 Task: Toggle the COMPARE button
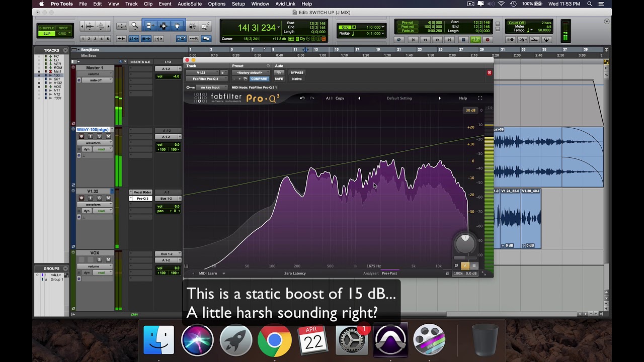(259, 79)
